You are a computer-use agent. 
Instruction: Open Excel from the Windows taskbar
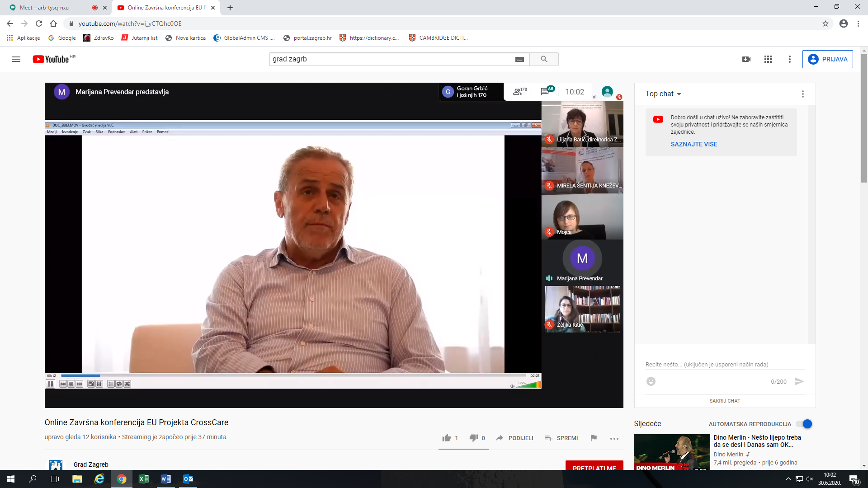(144, 479)
